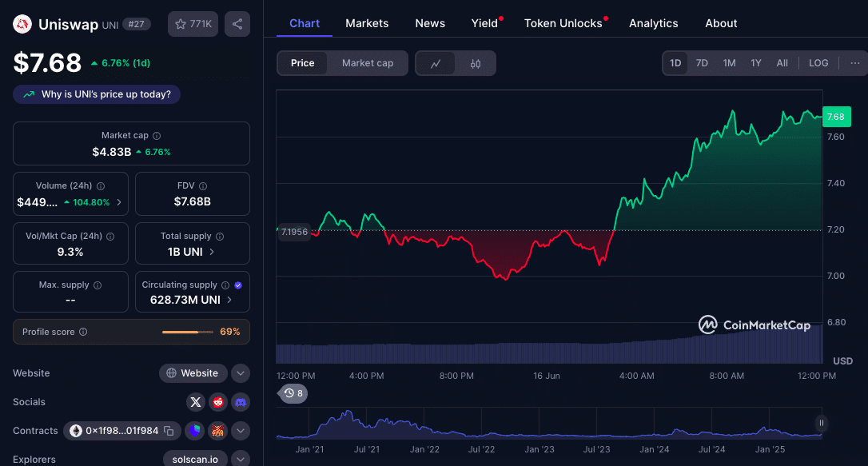The height and width of the screenshot is (466, 868).
Task: Click the Market cap info icon
Action: tap(157, 136)
